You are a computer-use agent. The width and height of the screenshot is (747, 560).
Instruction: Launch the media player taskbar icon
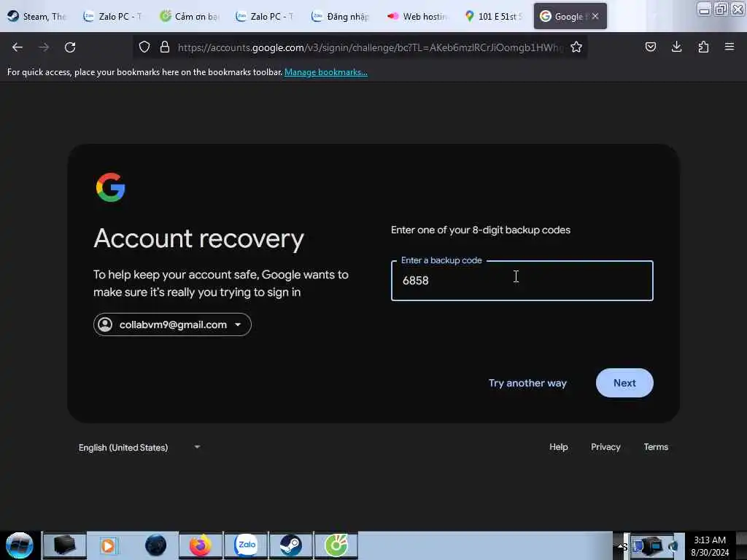[108, 545]
